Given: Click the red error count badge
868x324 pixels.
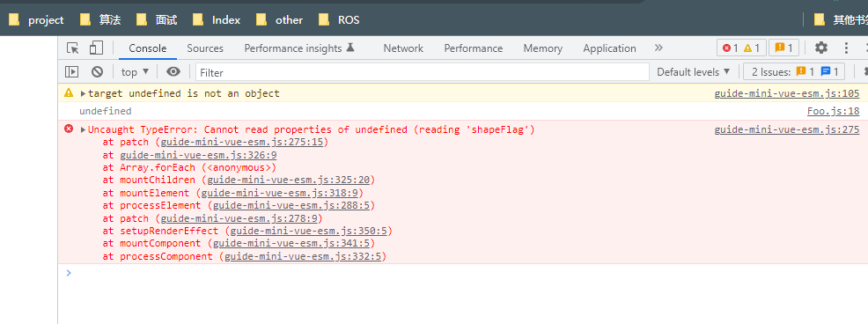Looking at the screenshot, I should tap(730, 48).
